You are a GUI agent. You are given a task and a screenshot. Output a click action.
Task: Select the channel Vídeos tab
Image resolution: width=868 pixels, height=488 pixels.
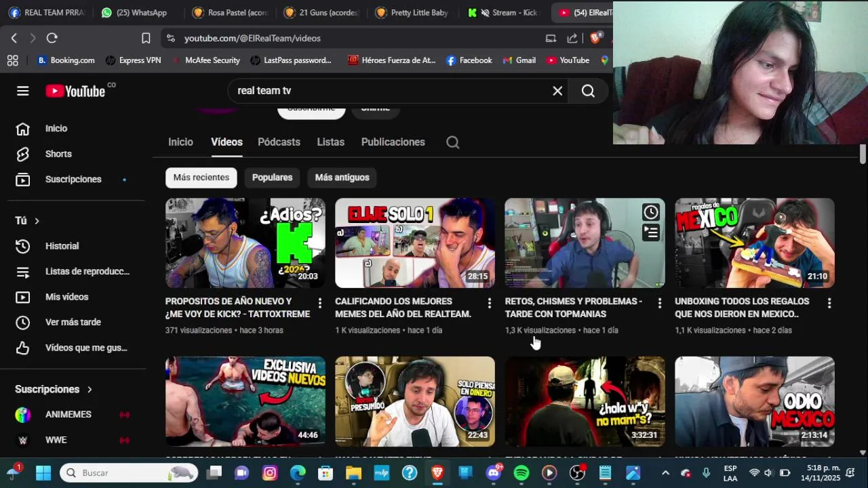click(x=226, y=142)
